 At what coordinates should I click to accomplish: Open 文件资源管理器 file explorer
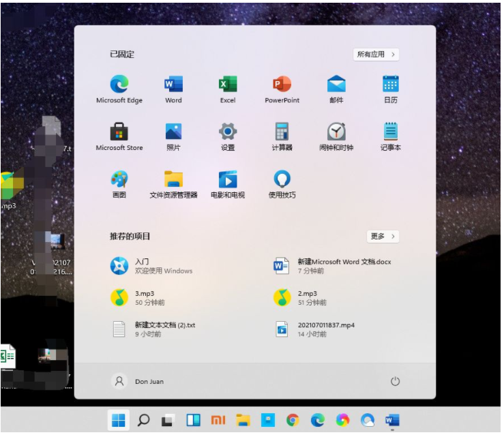tap(173, 179)
